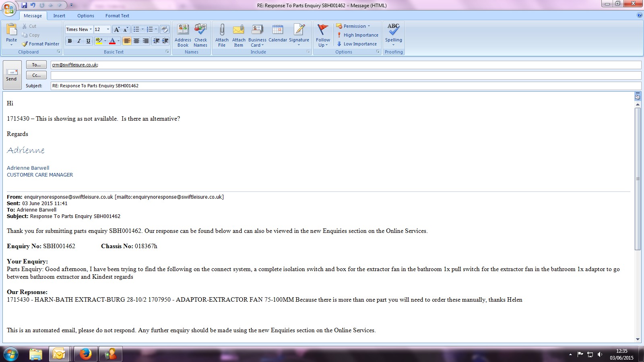
Task: Toggle Italic formatting
Action: click(79, 41)
